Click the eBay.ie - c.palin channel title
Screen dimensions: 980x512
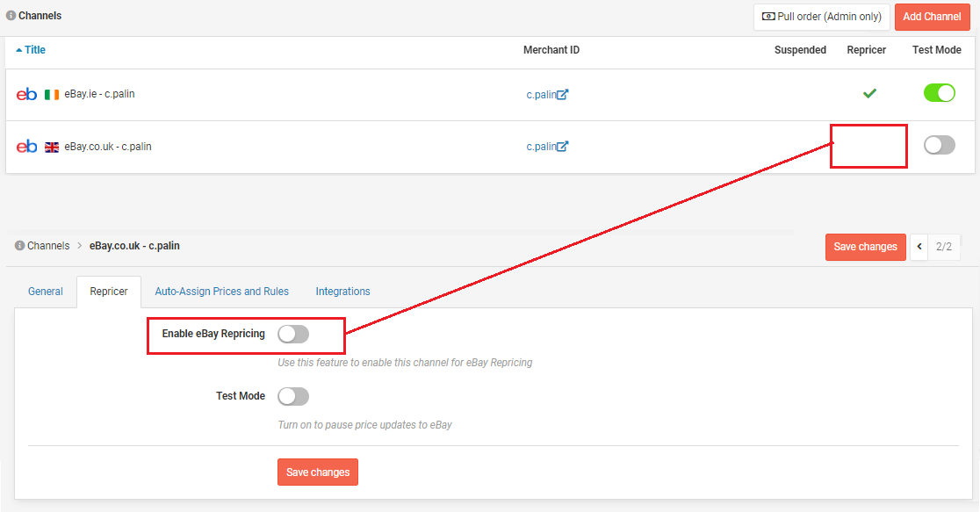coord(99,94)
